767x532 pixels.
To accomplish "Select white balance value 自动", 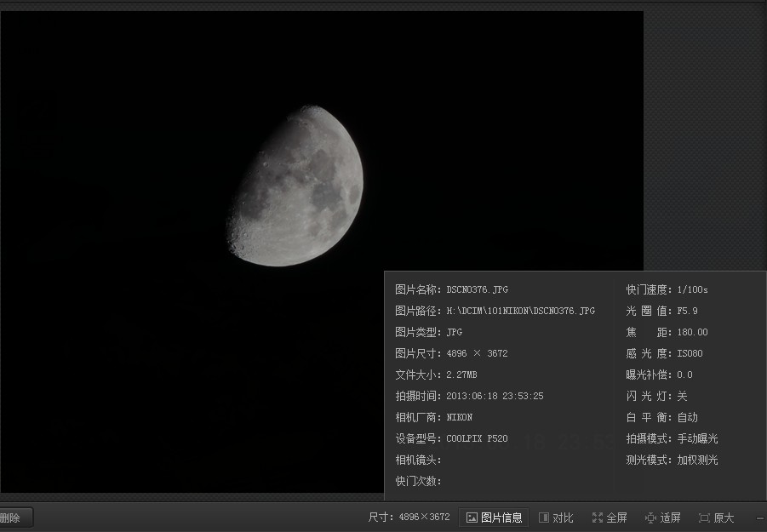I will tap(687, 418).
